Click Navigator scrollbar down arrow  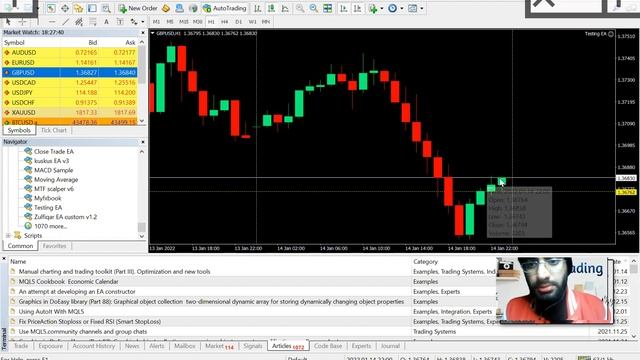(x=142, y=236)
